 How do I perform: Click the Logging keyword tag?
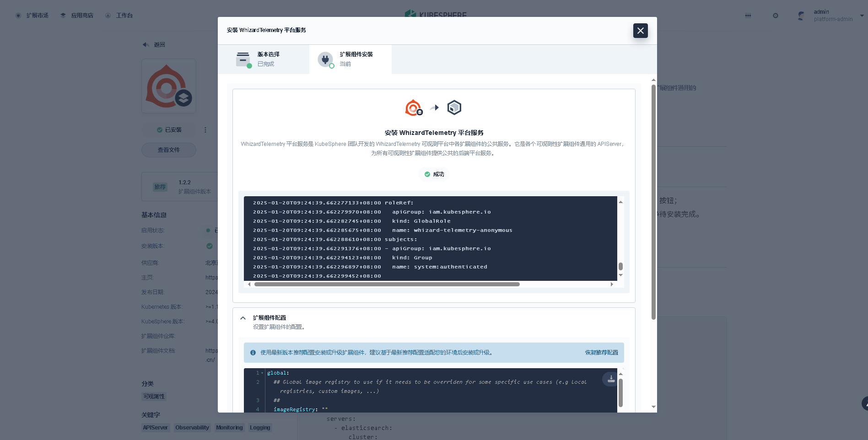[260, 428]
